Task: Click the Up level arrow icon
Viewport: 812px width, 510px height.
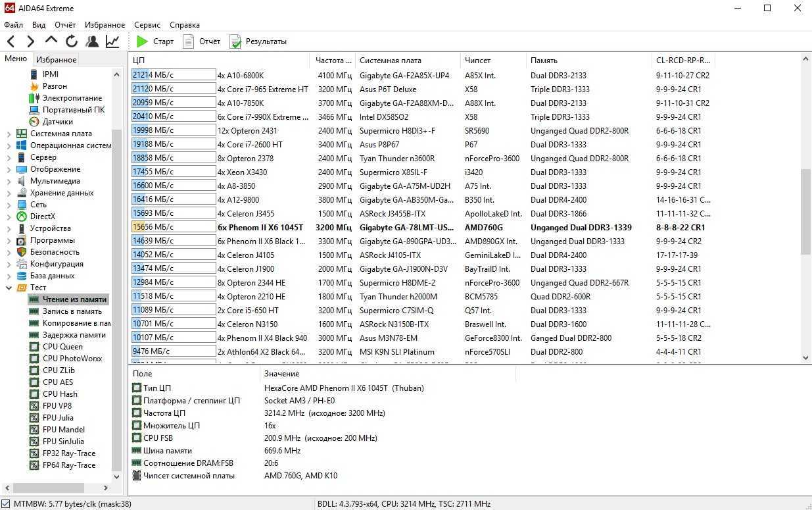Action: click(51, 41)
